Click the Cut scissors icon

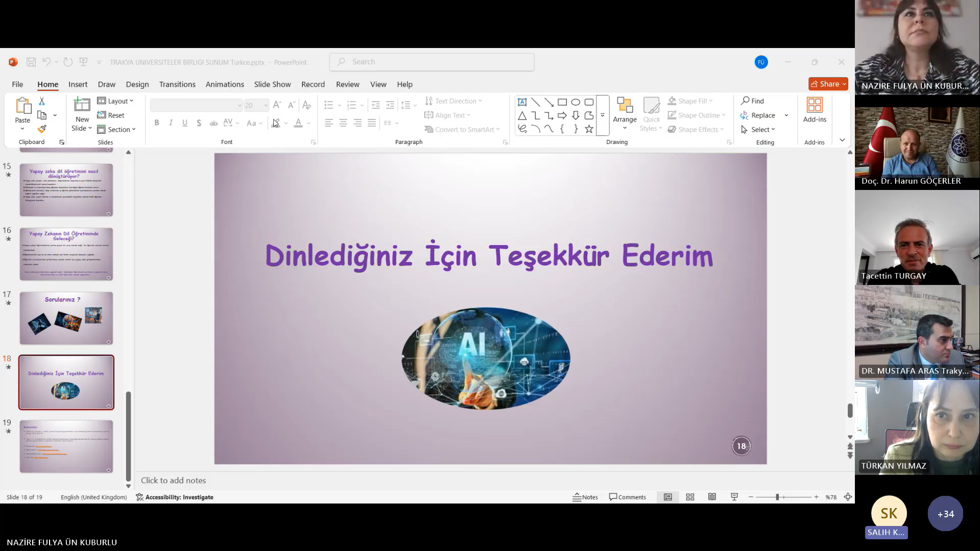click(x=42, y=101)
